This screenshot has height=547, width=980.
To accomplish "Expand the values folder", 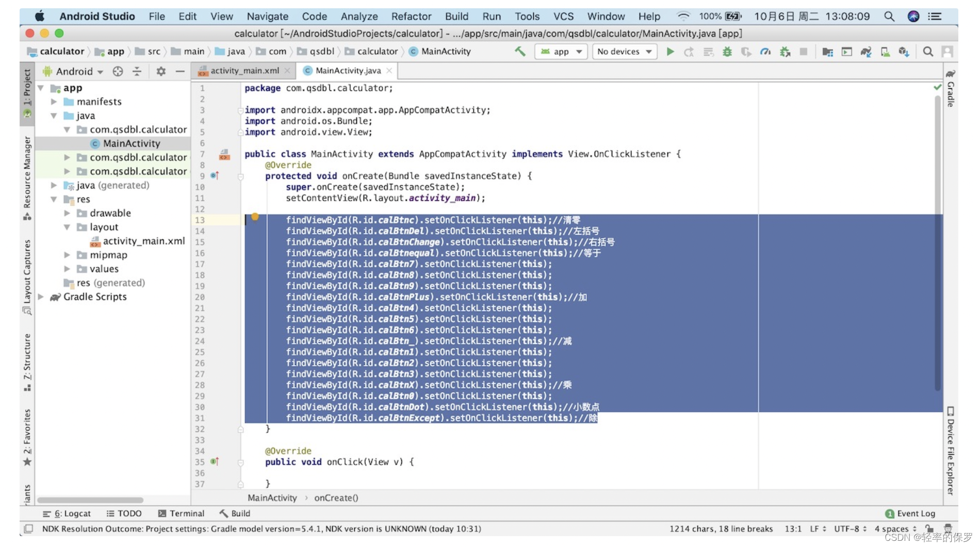I will (x=67, y=269).
